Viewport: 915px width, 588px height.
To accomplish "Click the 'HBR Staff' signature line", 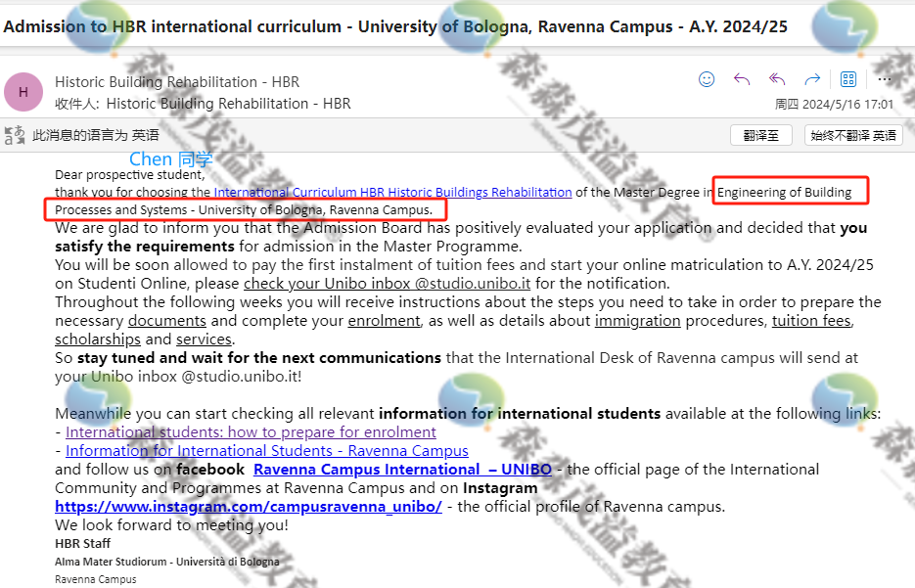I will click(x=82, y=544).
